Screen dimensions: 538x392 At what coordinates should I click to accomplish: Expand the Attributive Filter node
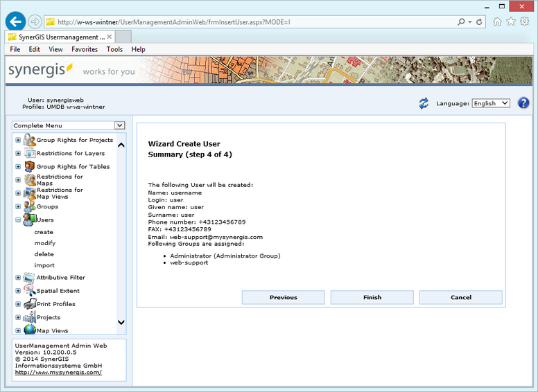[x=18, y=278]
